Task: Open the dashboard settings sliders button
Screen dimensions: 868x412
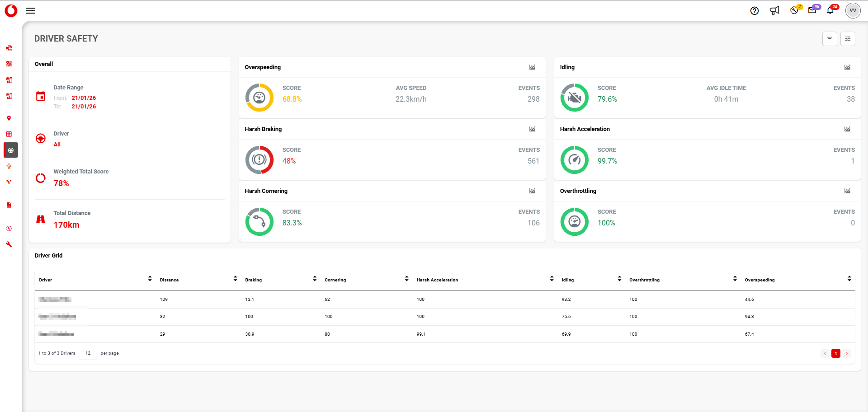Action: [848, 39]
